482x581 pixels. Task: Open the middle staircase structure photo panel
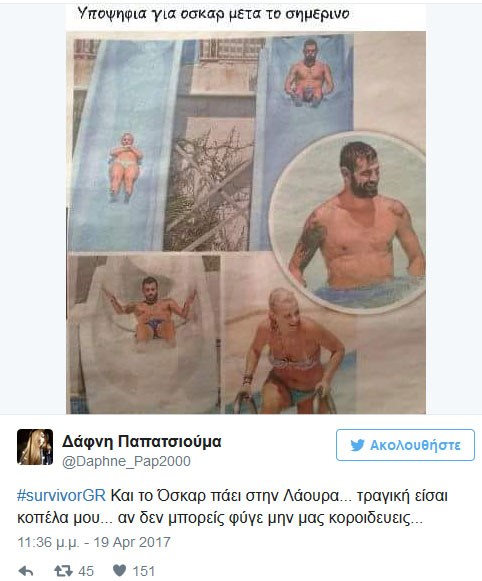pyautogui.click(x=215, y=145)
